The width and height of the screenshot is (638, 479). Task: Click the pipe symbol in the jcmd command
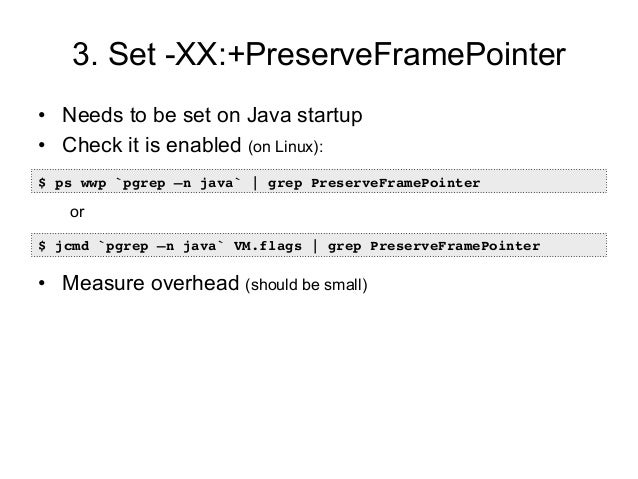pyautogui.click(x=315, y=246)
